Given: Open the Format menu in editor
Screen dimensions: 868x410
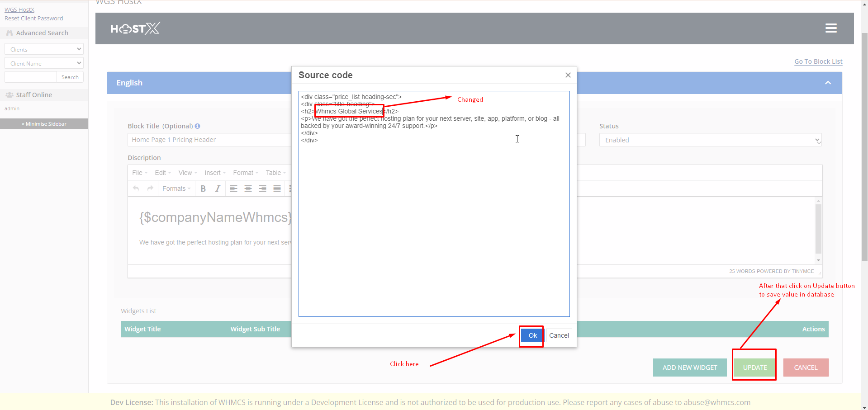Looking at the screenshot, I should tap(246, 173).
